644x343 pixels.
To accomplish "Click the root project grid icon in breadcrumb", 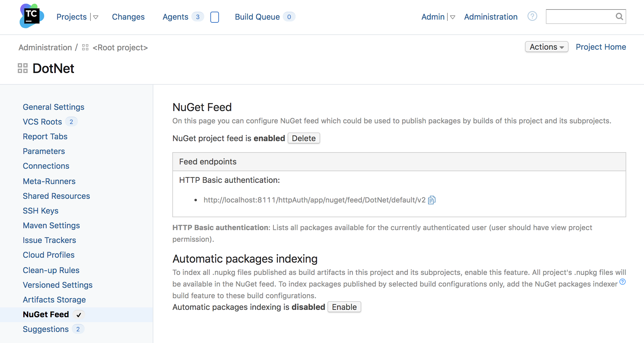I will [85, 48].
